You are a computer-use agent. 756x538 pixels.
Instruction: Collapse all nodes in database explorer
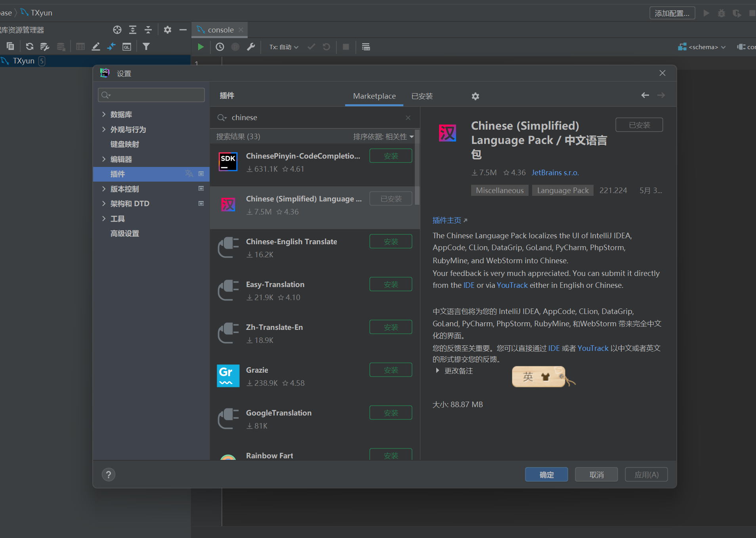tap(148, 30)
